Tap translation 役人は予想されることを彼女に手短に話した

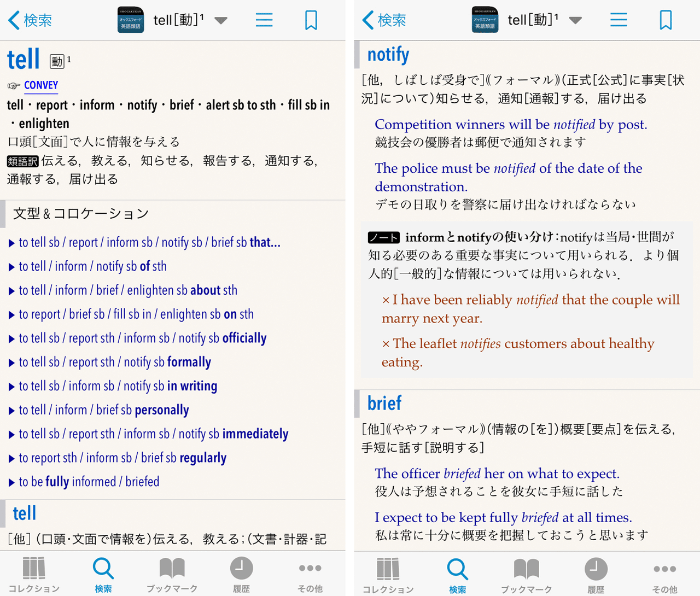tap(499, 492)
